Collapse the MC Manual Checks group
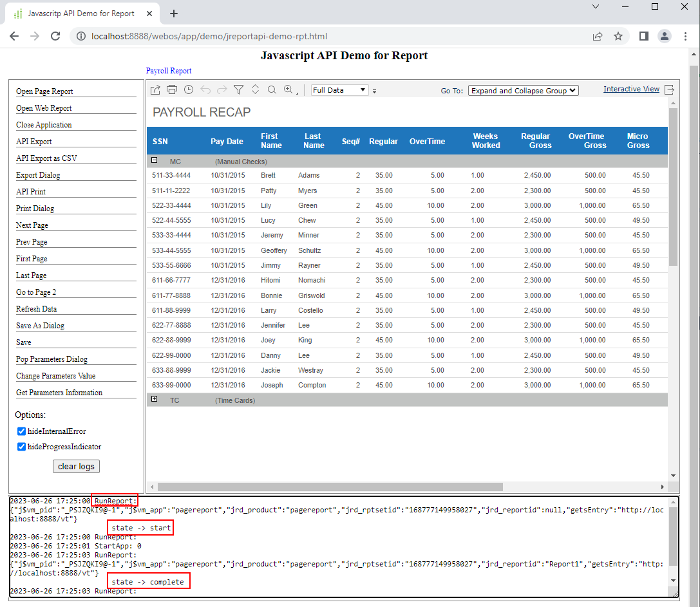Image resolution: width=700 pixels, height=607 pixels. coord(154,160)
